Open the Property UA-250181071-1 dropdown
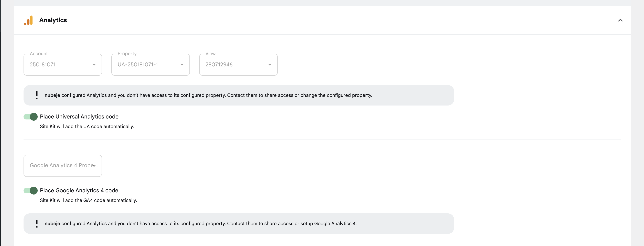The image size is (644, 246). pyautogui.click(x=150, y=65)
